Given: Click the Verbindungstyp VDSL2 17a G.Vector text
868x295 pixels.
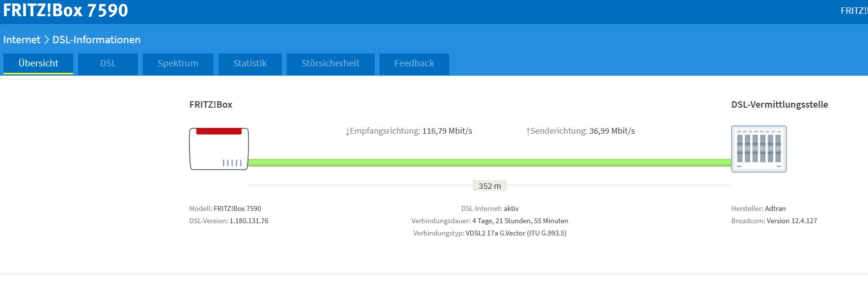Looking at the screenshot, I should click(x=490, y=233).
